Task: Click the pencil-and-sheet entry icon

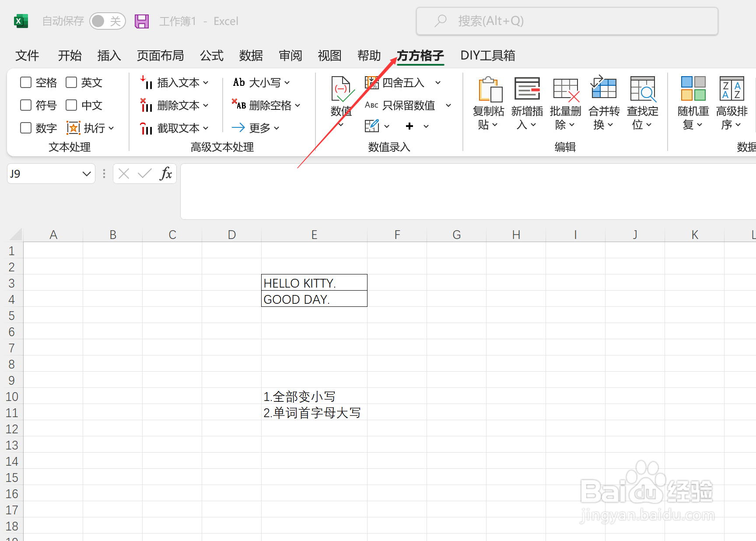Action: [372, 126]
